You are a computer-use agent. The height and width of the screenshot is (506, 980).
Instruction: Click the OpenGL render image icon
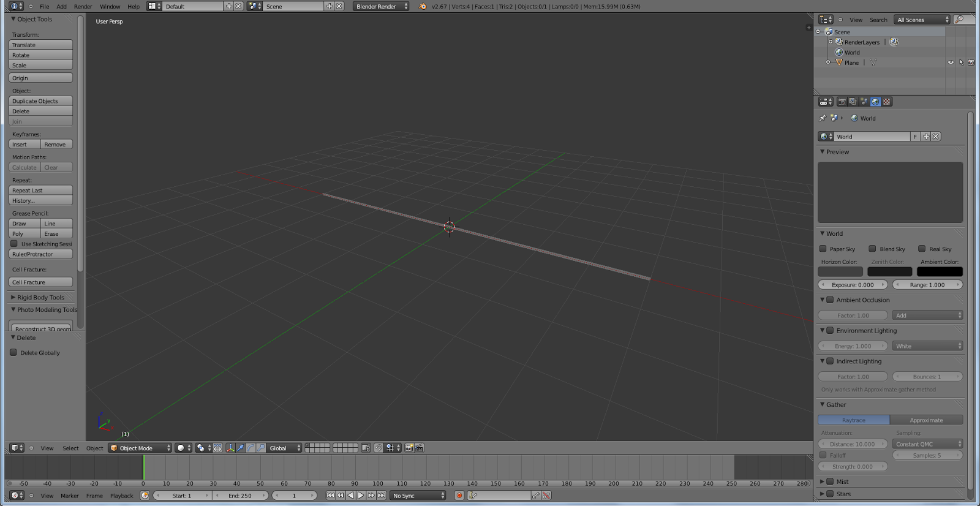click(x=409, y=448)
